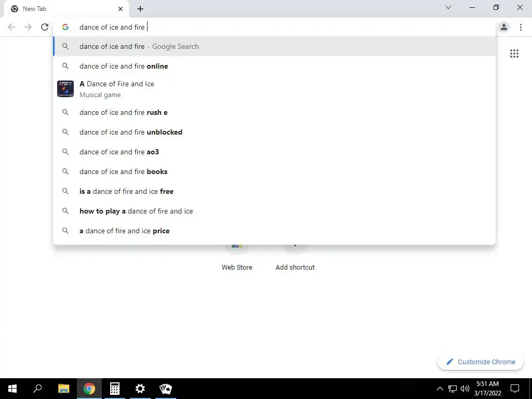The image size is (532, 399).
Task: Choose suggestion 'dance of ice and fire ao3'
Action: (x=274, y=152)
